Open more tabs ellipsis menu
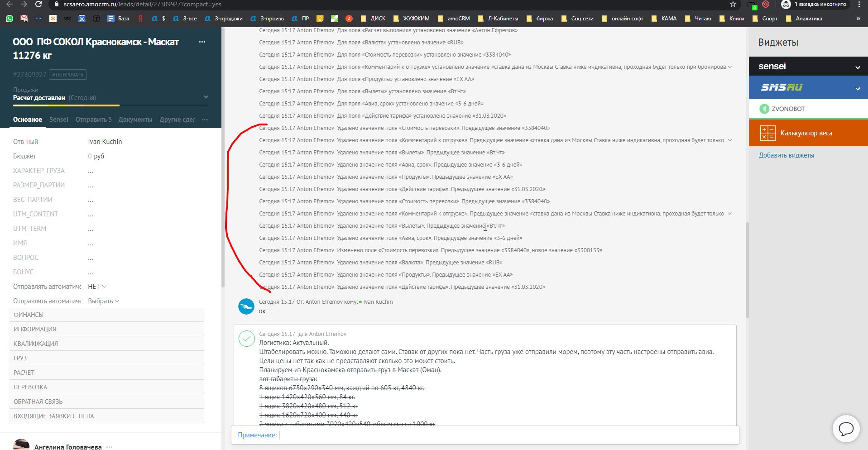Screen dimensions: 868x450 [205, 120]
